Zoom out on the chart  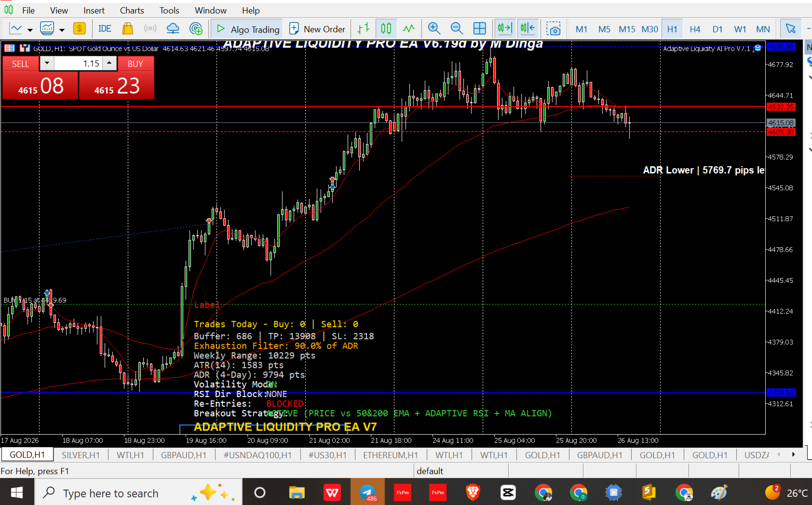[x=457, y=29]
